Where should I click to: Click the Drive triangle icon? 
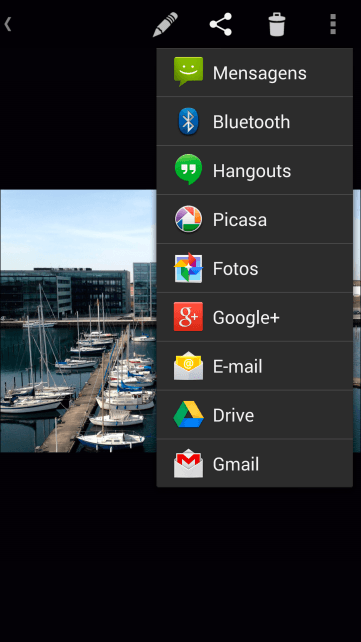(x=188, y=415)
